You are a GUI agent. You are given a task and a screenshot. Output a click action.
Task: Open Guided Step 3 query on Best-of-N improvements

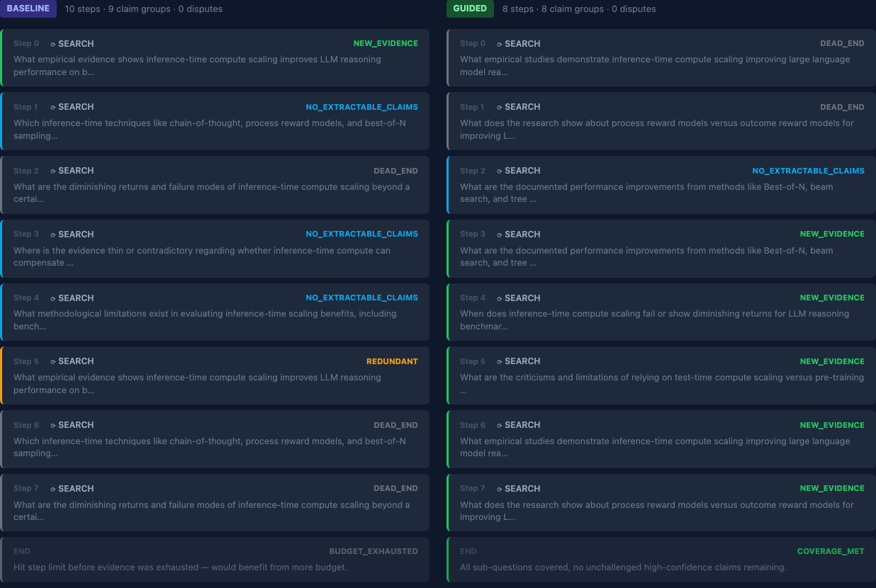tap(646, 256)
